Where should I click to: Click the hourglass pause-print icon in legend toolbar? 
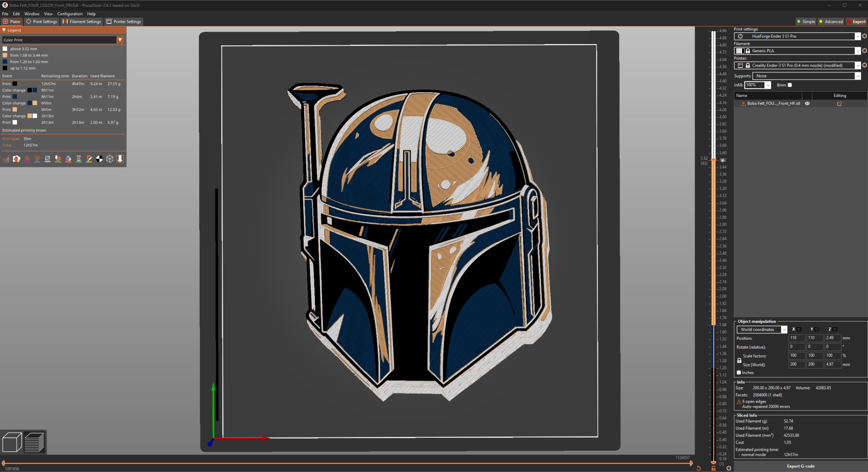point(78,159)
